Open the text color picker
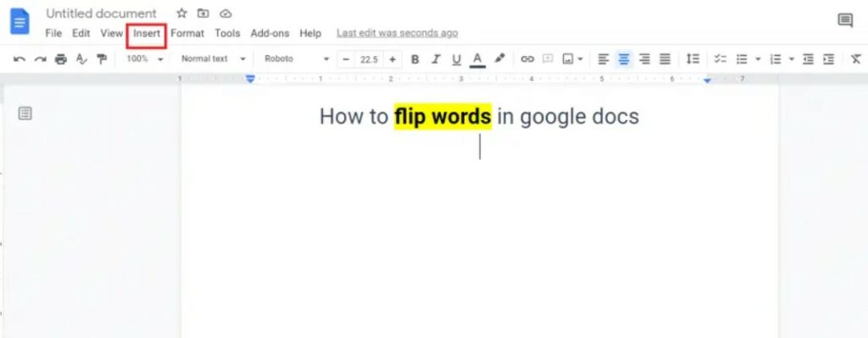The height and width of the screenshot is (338, 868). pyautogui.click(x=477, y=59)
